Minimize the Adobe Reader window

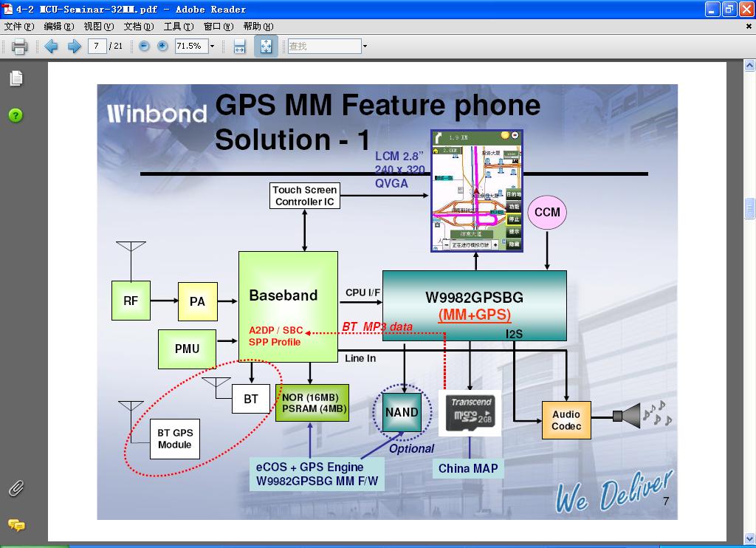[712, 9]
